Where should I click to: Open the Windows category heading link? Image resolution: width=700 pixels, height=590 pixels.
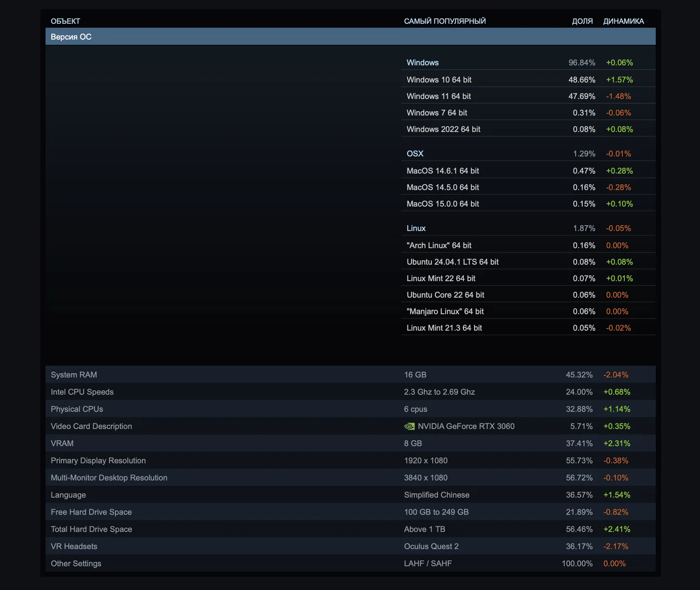(x=423, y=62)
